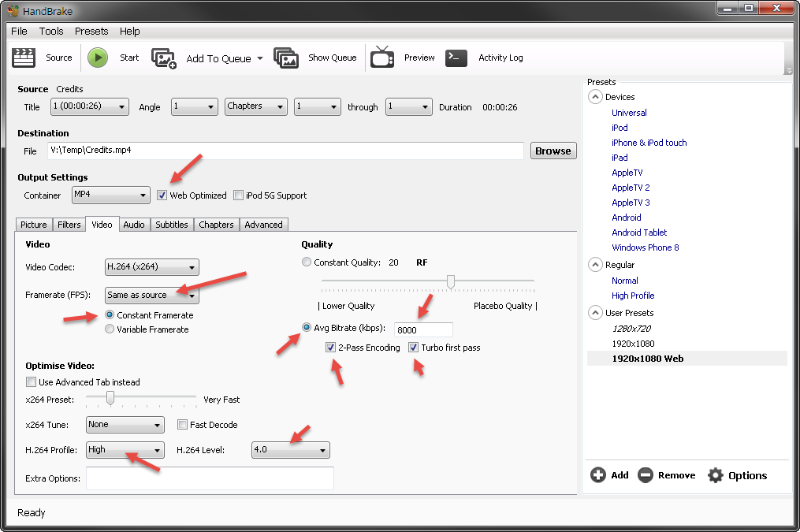Switch to the Audio tab
This screenshot has width=800, height=532.
click(134, 225)
